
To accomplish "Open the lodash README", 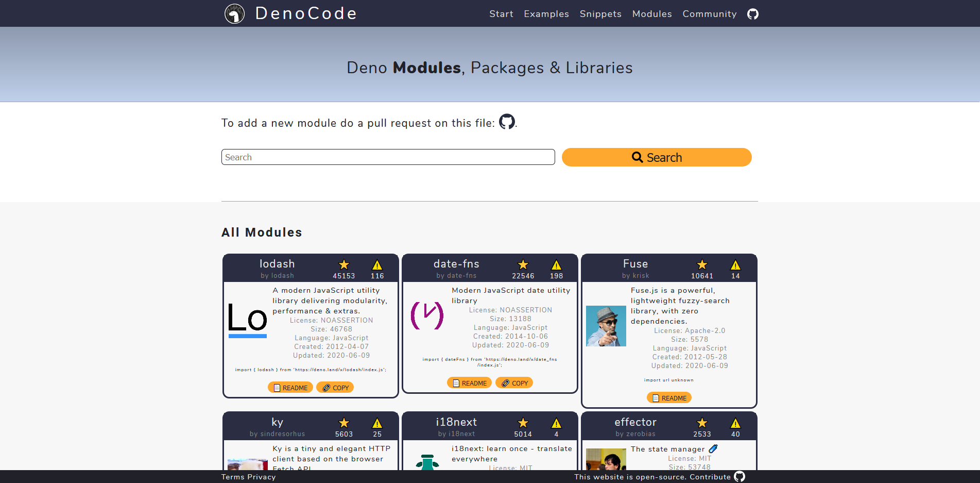I will [x=290, y=388].
